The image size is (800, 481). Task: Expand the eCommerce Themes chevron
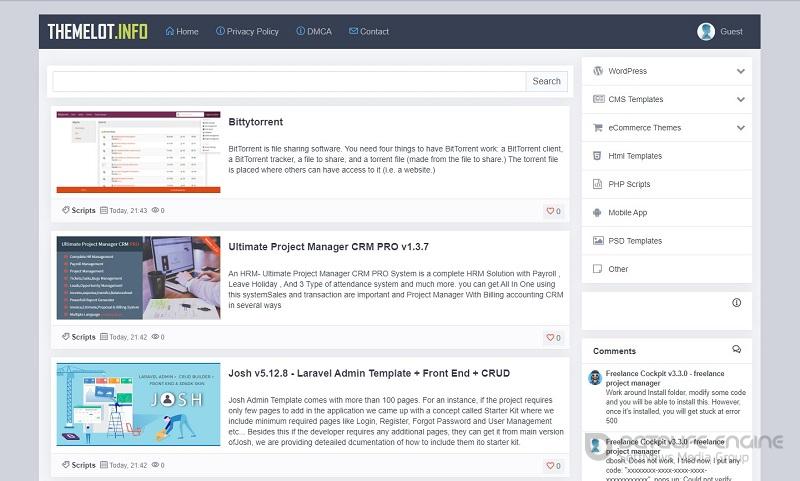pos(740,128)
